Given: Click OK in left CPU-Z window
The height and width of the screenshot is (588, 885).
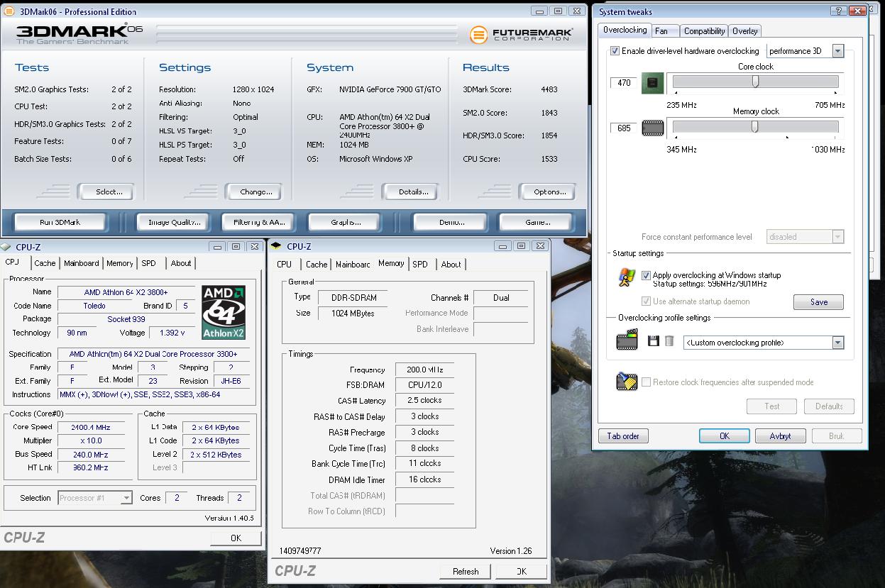Looking at the screenshot, I should coord(236,538).
